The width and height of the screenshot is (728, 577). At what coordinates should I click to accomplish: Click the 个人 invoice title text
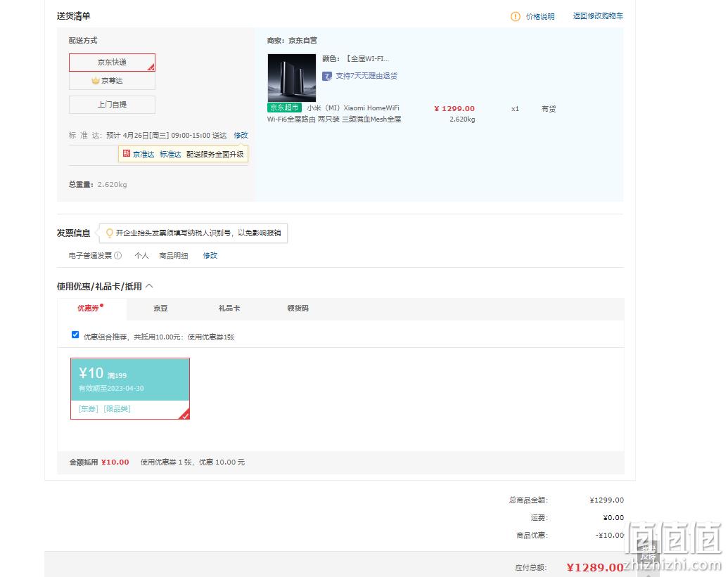[x=141, y=255]
